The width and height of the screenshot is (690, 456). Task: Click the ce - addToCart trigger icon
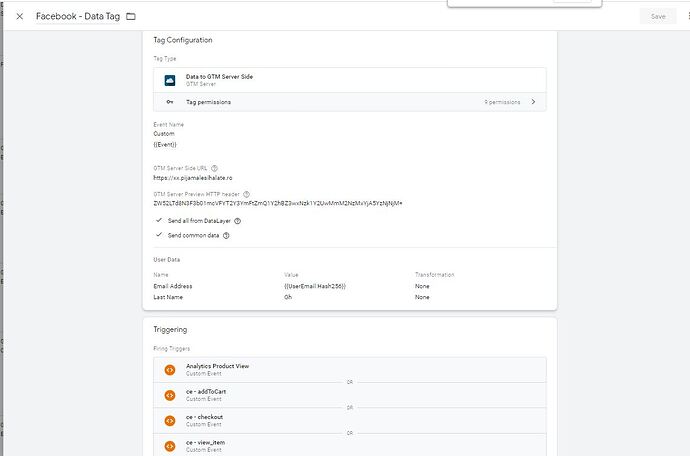[x=170, y=395]
